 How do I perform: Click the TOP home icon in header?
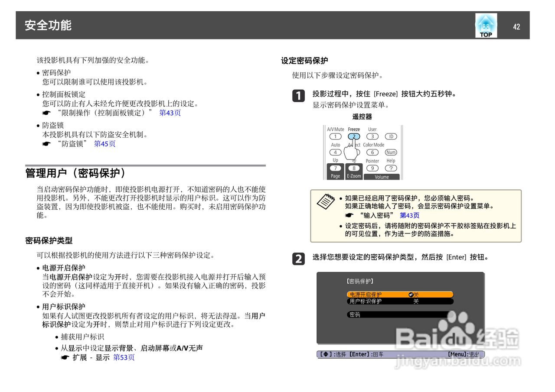tap(486, 26)
